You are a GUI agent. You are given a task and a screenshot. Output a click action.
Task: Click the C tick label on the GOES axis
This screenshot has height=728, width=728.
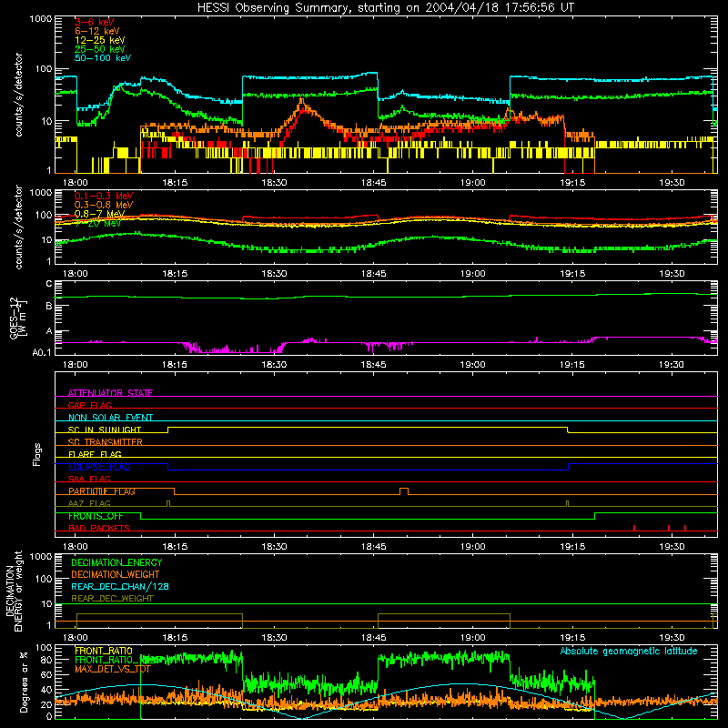(x=49, y=284)
